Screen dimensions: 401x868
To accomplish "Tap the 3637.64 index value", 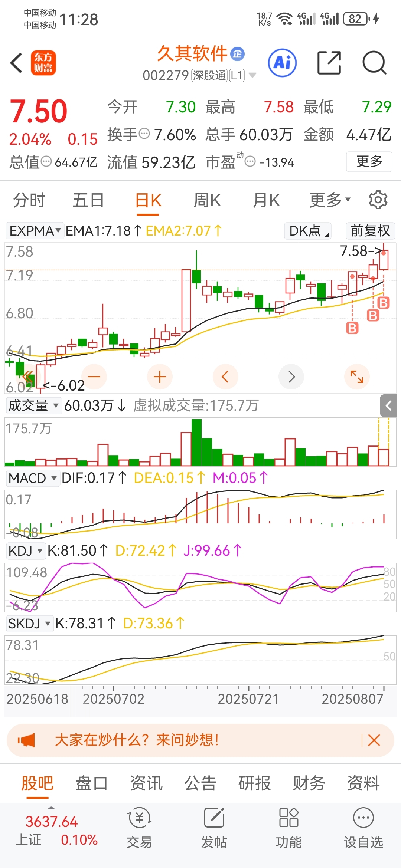I will pyautogui.click(x=51, y=822).
